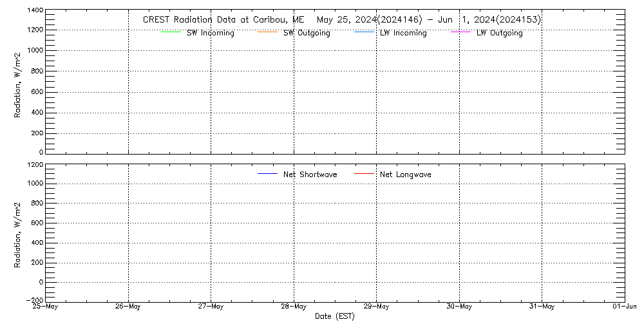Screen dimensions: 644x322
Task: Select the 01-Jun date tick label
Action: (625, 307)
